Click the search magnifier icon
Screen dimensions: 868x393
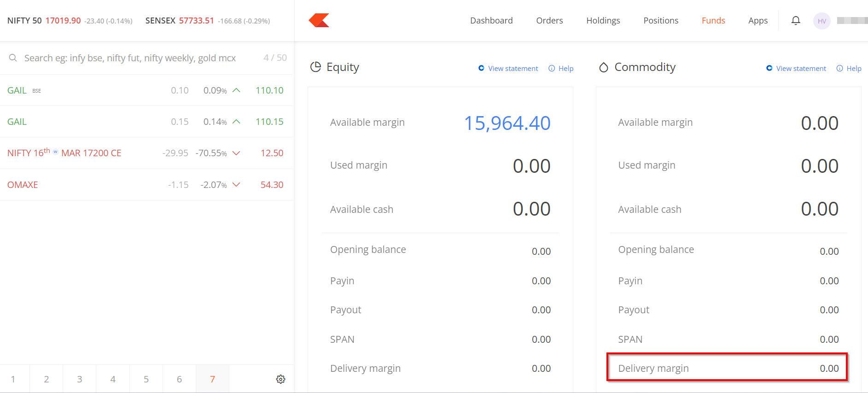(13, 58)
